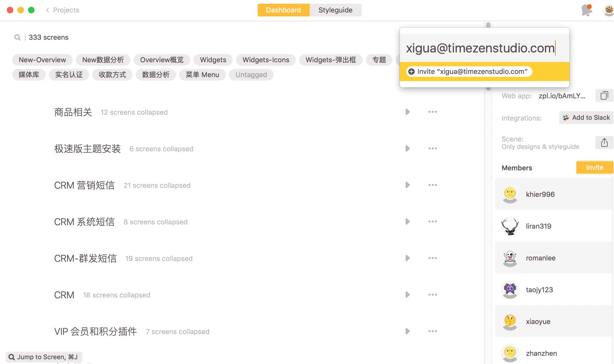Screen dimensions: 614x364
Task: Open more options for CRM 营销短信
Action: [432, 185]
